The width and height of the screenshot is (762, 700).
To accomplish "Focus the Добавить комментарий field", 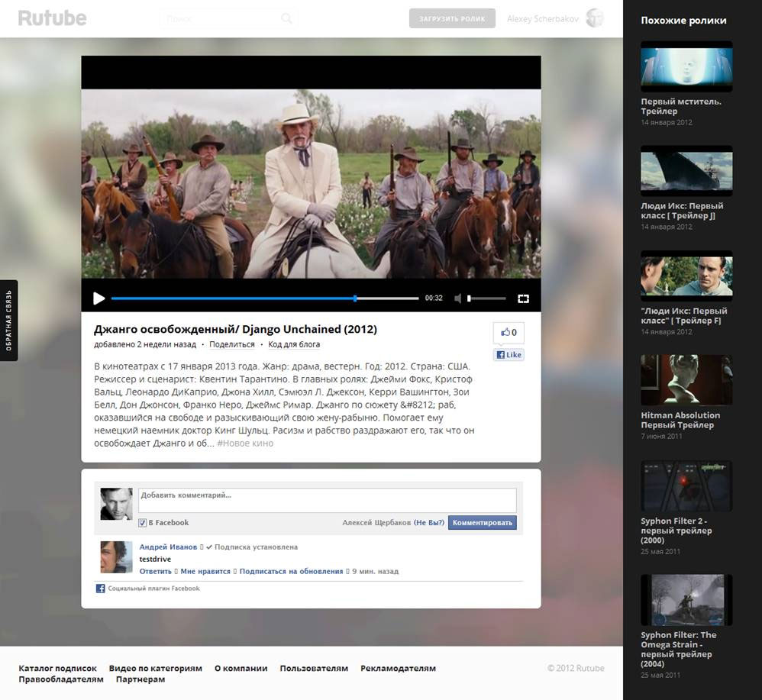I will pyautogui.click(x=327, y=500).
